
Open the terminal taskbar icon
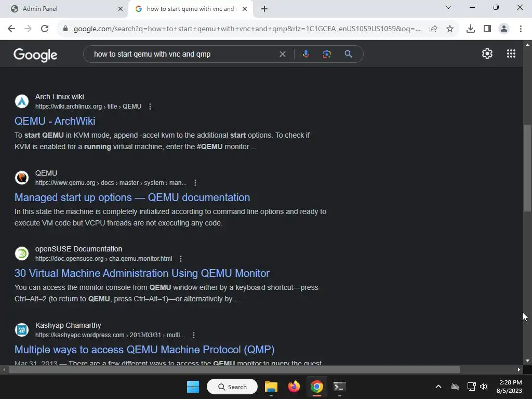[x=339, y=387]
